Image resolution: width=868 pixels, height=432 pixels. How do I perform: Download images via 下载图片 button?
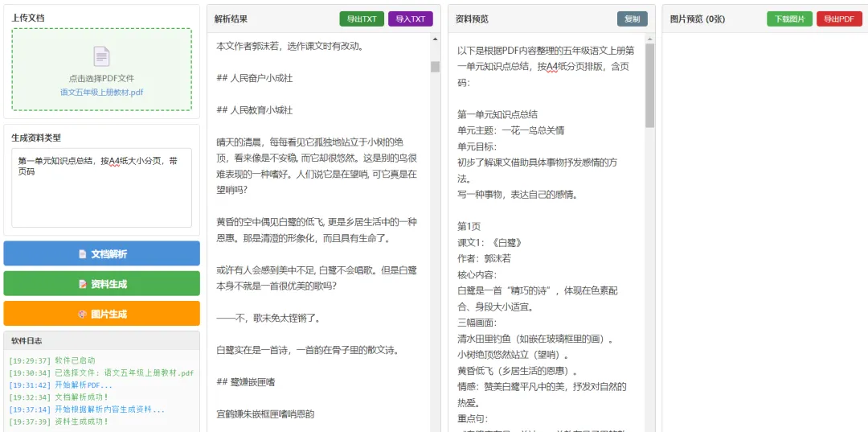click(789, 19)
